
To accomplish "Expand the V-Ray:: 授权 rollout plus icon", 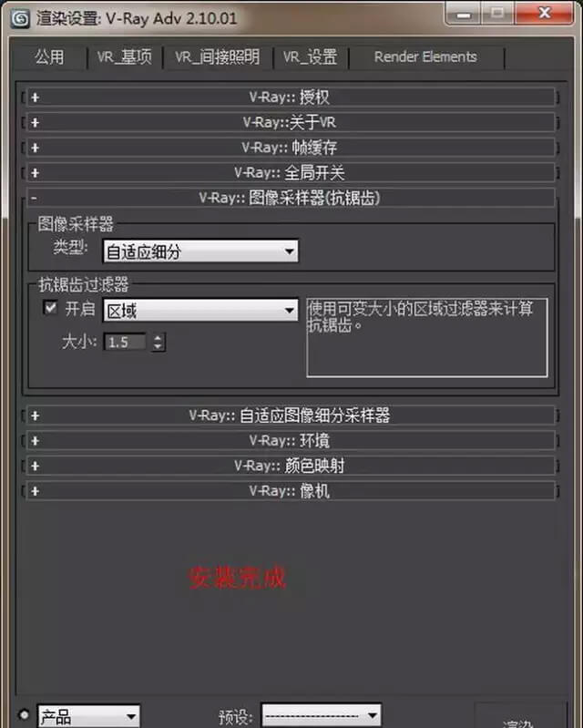I will click(x=35, y=97).
